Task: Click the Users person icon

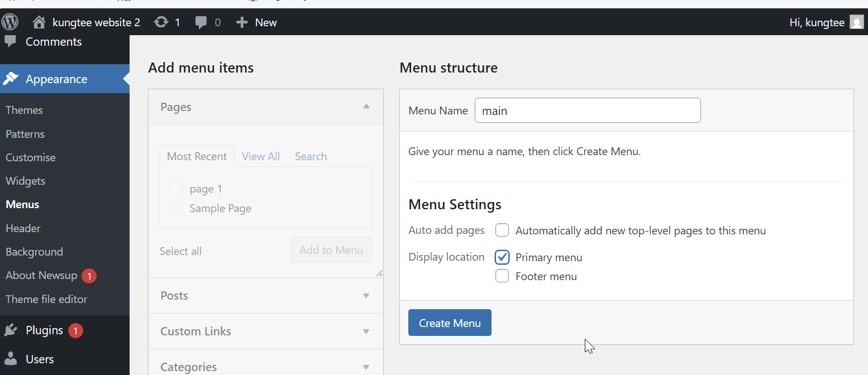Action: click(11, 359)
